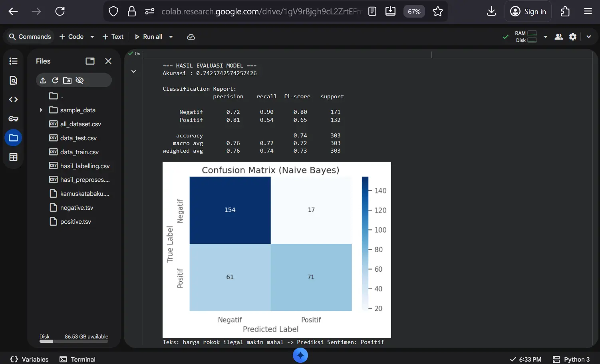Image resolution: width=600 pixels, height=364 pixels.
Task: Open the Code snippets panel
Action: (x=13, y=99)
